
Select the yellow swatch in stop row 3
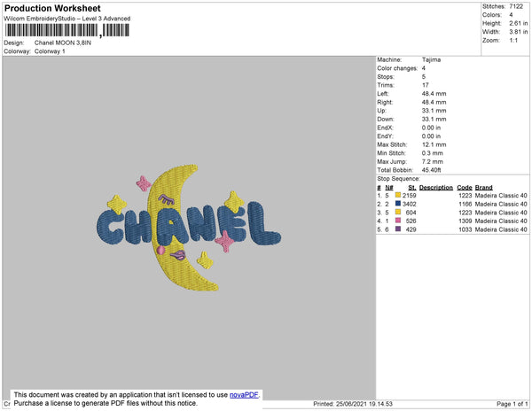398,212
